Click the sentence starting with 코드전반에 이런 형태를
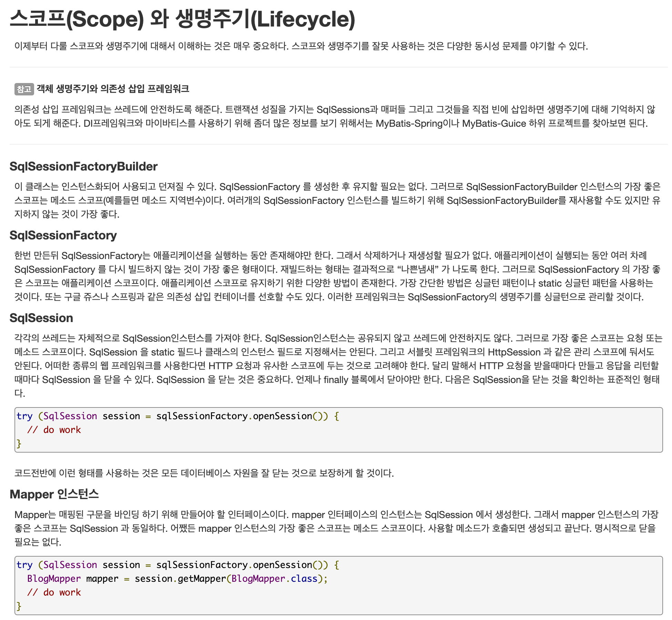 [x=204, y=473]
